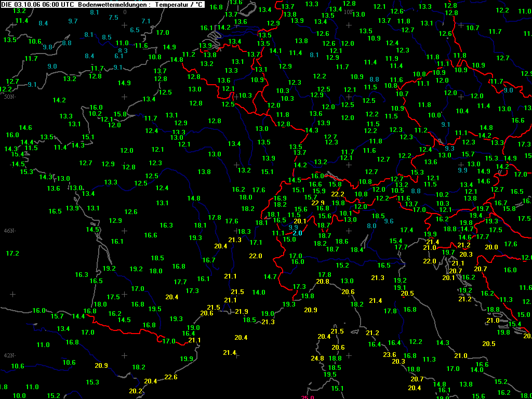
Task: Select the yellow 24.8 station reading
Action: click(x=317, y=358)
